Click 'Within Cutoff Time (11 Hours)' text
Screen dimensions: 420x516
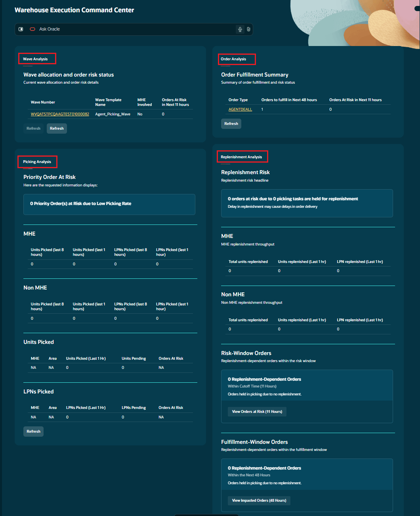pos(252,386)
